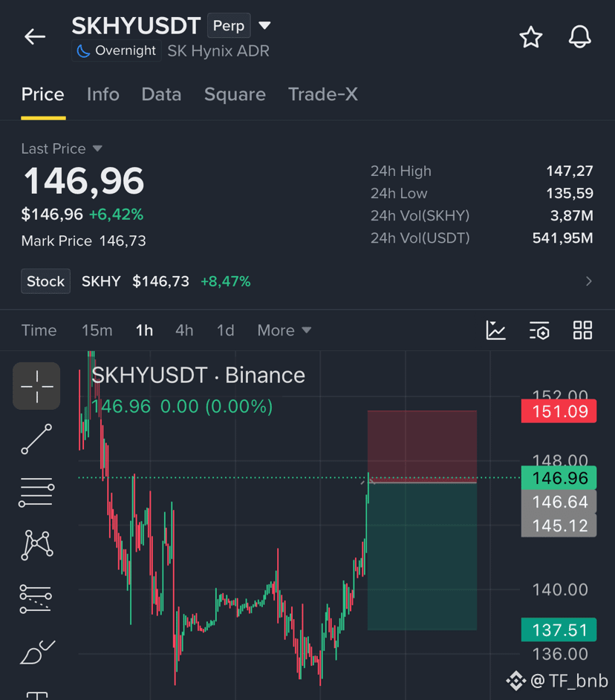615x700 pixels.
Task: Switch to the Info tab
Action: pos(103,94)
